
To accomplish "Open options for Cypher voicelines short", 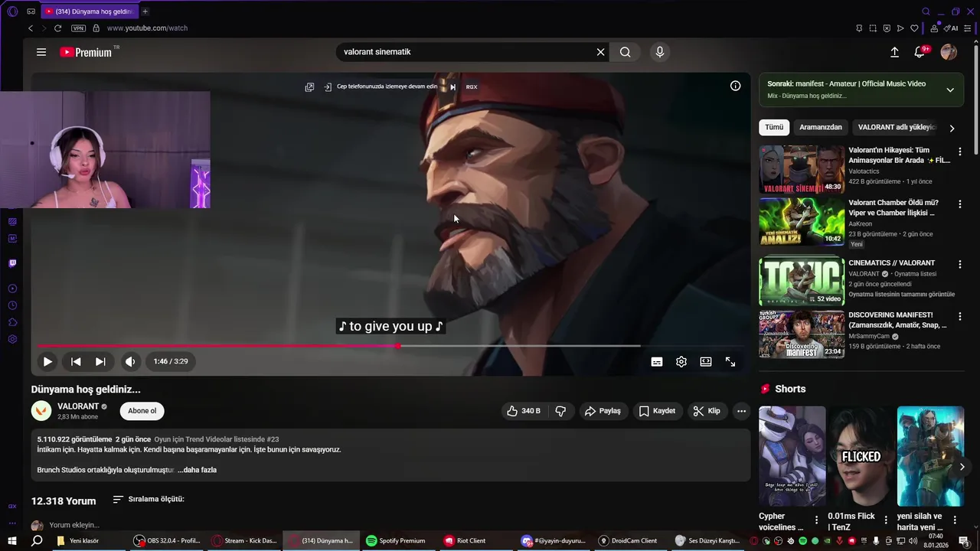I will pyautogui.click(x=816, y=520).
